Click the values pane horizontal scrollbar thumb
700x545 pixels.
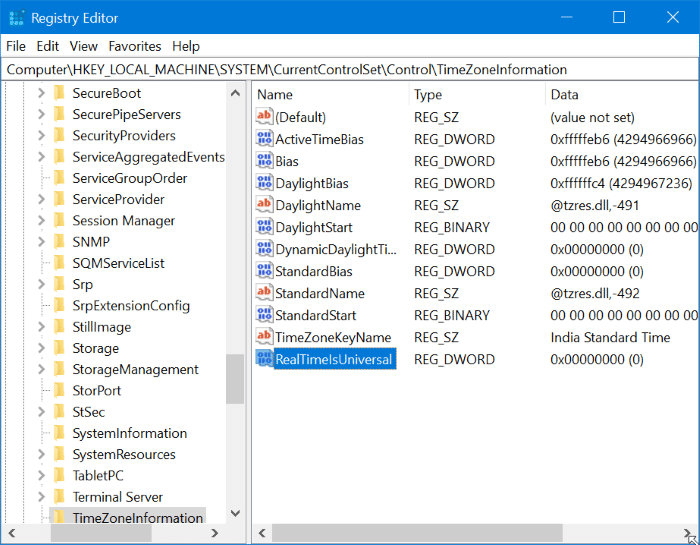pyautogui.click(x=417, y=533)
